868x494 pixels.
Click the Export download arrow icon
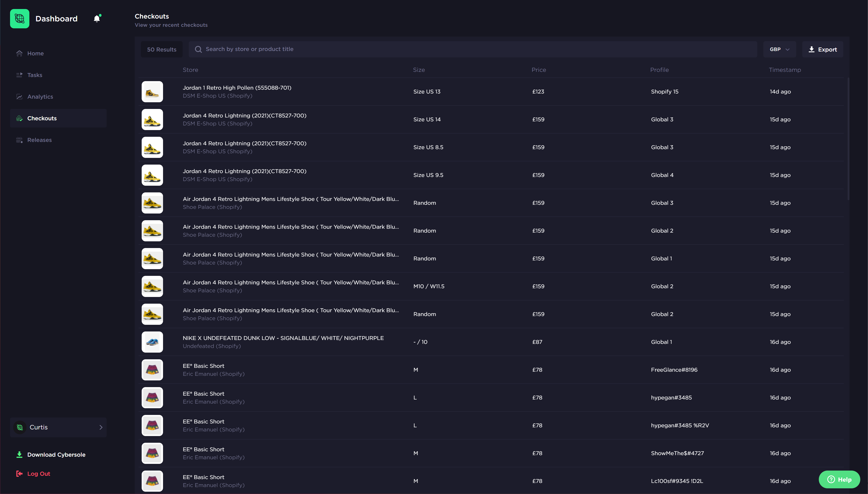coord(811,49)
